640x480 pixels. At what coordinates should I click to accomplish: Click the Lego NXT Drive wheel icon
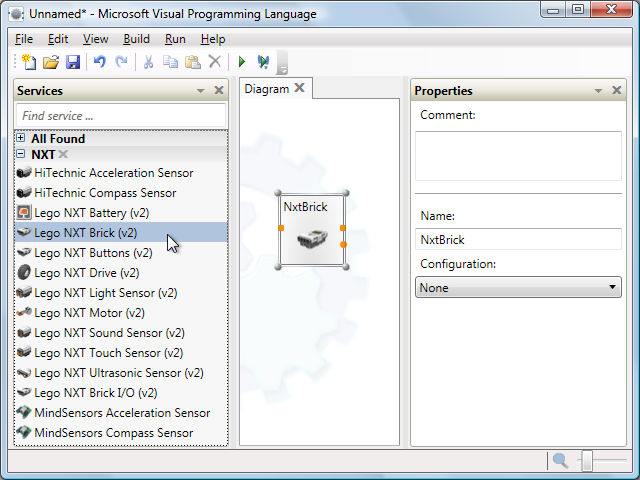tap(24, 272)
